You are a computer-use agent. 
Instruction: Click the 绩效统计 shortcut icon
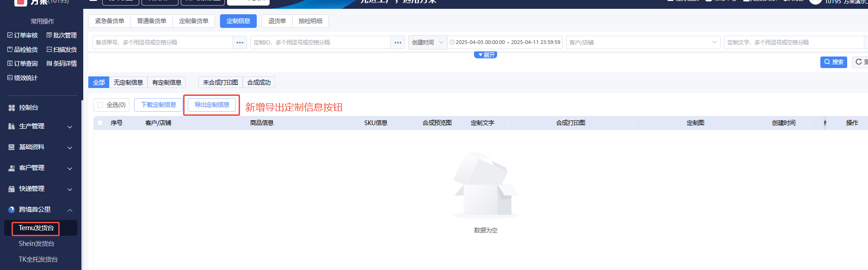(10, 78)
